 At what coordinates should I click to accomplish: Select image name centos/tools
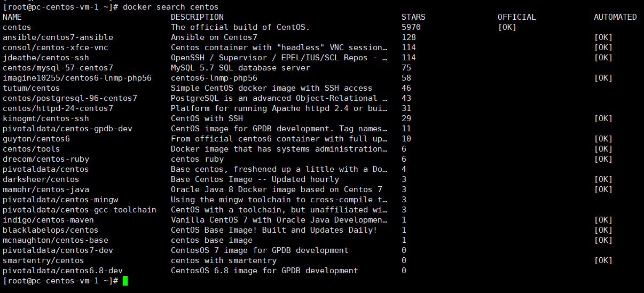[x=32, y=149]
